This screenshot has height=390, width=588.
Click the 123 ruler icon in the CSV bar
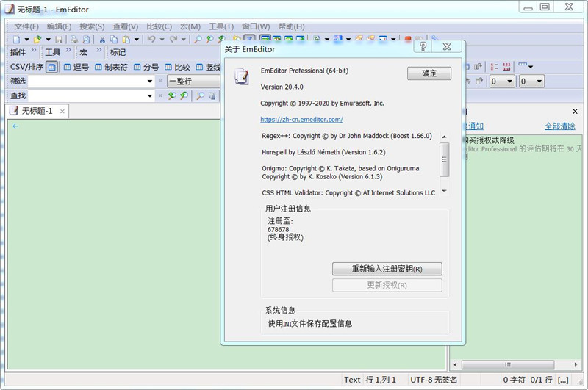506,67
